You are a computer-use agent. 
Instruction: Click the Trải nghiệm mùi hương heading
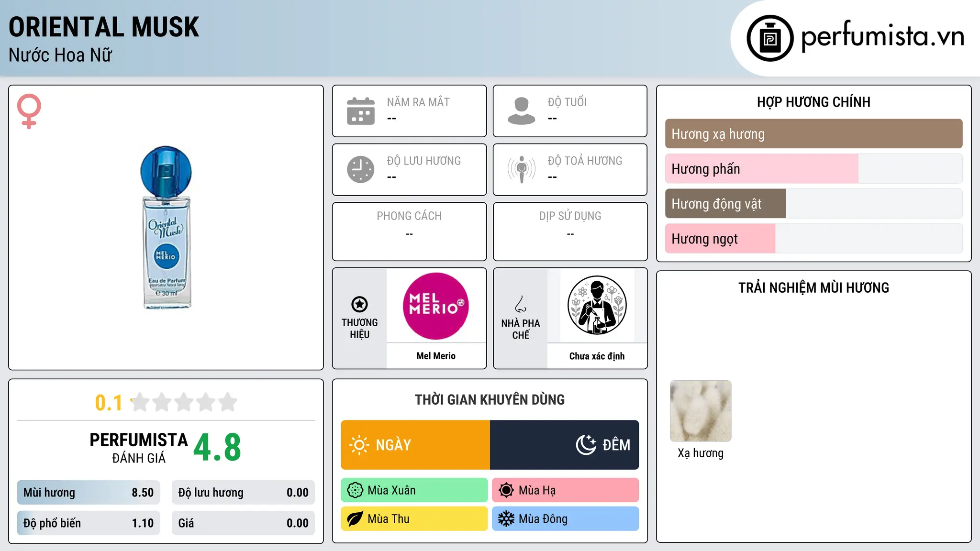[813, 288]
